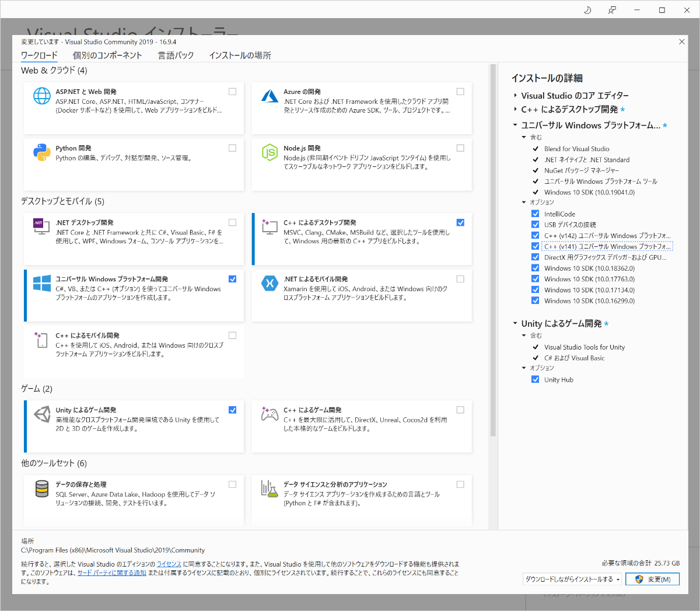Click the Xamarin .NET mobile development icon
The height and width of the screenshot is (611, 700).
coord(269,283)
